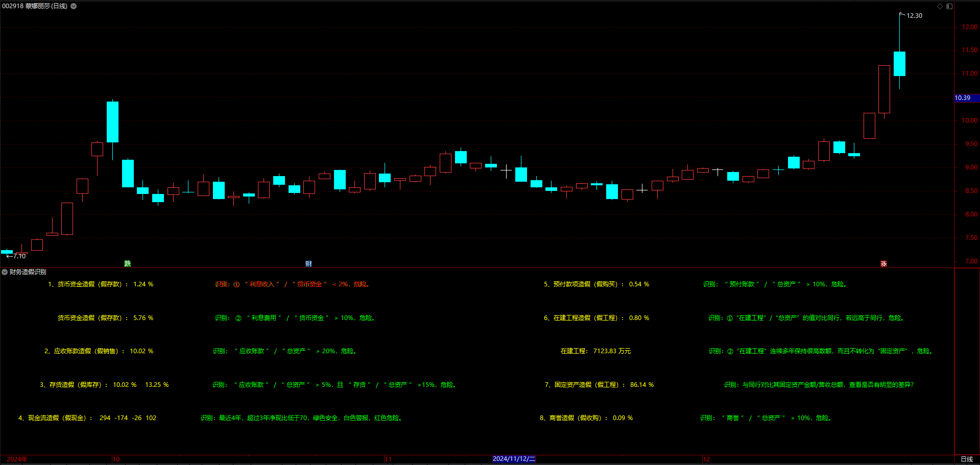
Task: Click the tall cyan candle peaking in early October
Action: pyautogui.click(x=112, y=122)
